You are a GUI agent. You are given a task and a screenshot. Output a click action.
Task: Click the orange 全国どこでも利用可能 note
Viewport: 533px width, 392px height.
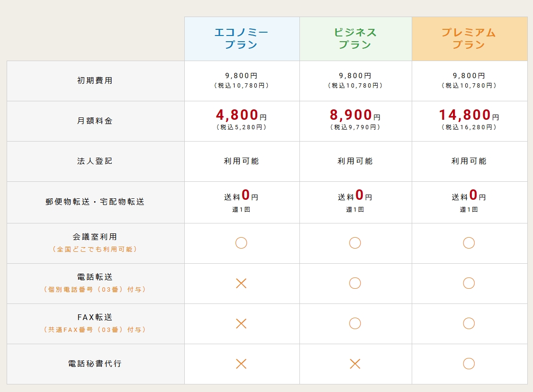(95, 249)
